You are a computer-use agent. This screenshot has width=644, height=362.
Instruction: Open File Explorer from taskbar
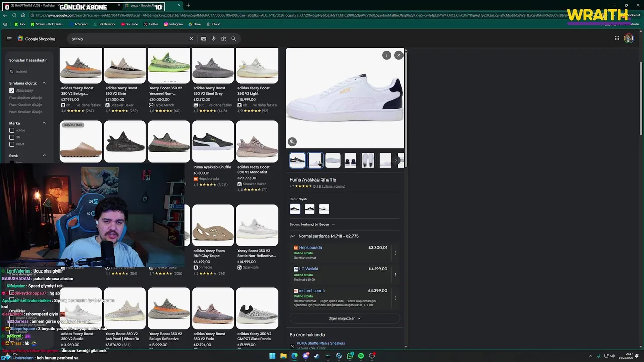(283, 356)
